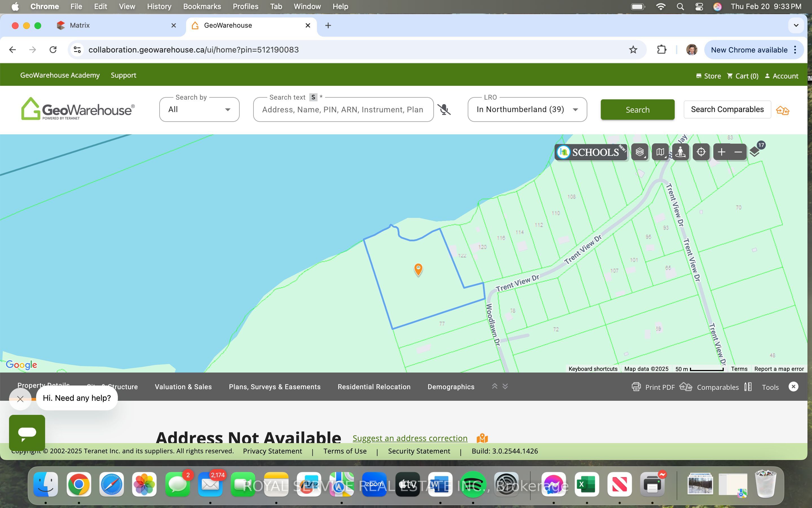Open Comparables from the property toolbar

point(709,387)
